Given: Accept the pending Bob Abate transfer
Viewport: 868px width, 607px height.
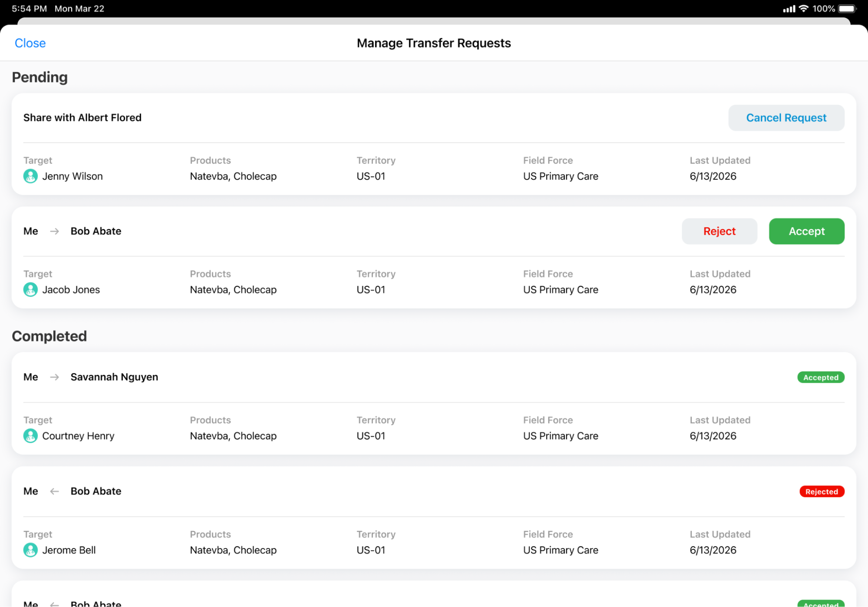Looking at the screenshot, I should pos(806,231).
